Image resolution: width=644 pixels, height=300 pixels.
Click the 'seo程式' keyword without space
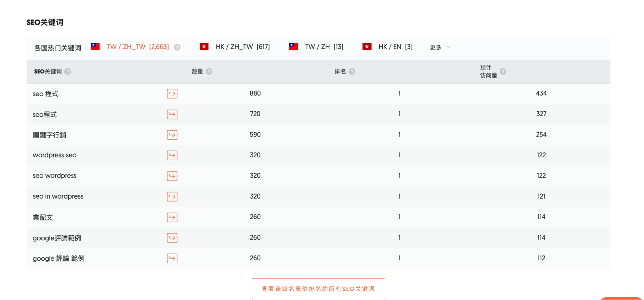45,115
